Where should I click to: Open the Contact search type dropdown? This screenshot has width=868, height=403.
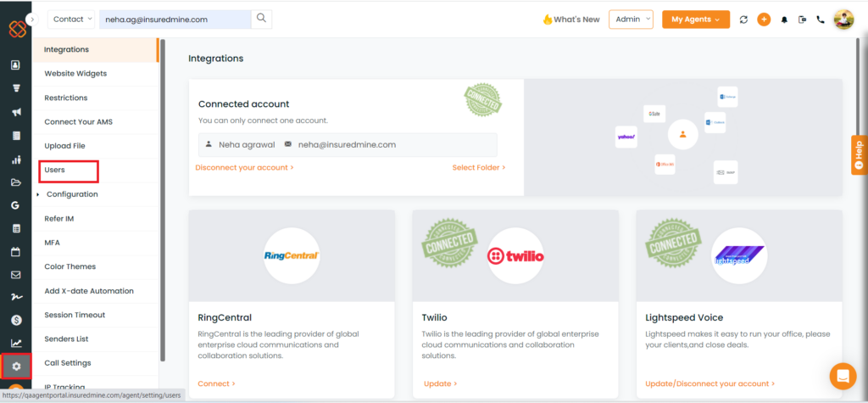[x=71, y=19]
